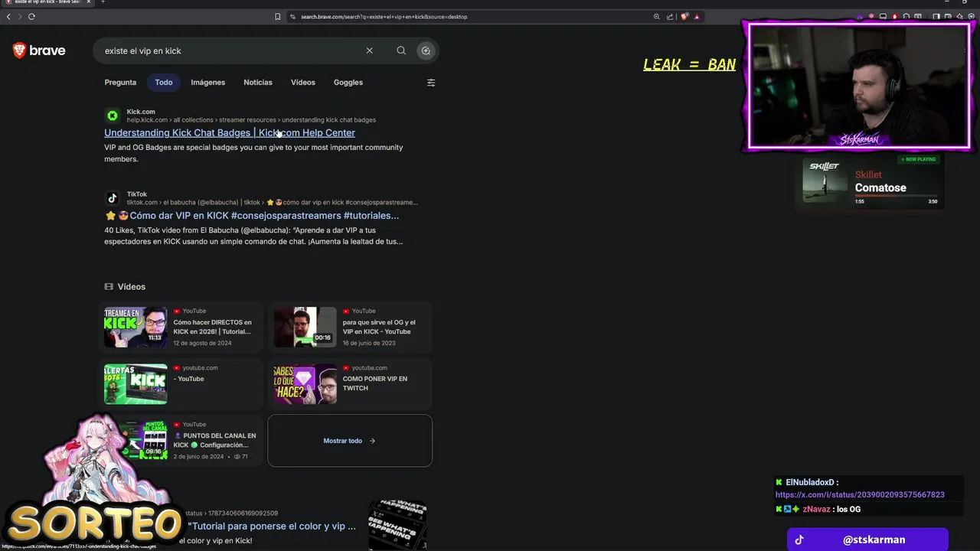Click the 'Mostrar todo' button

click(350, 441)
